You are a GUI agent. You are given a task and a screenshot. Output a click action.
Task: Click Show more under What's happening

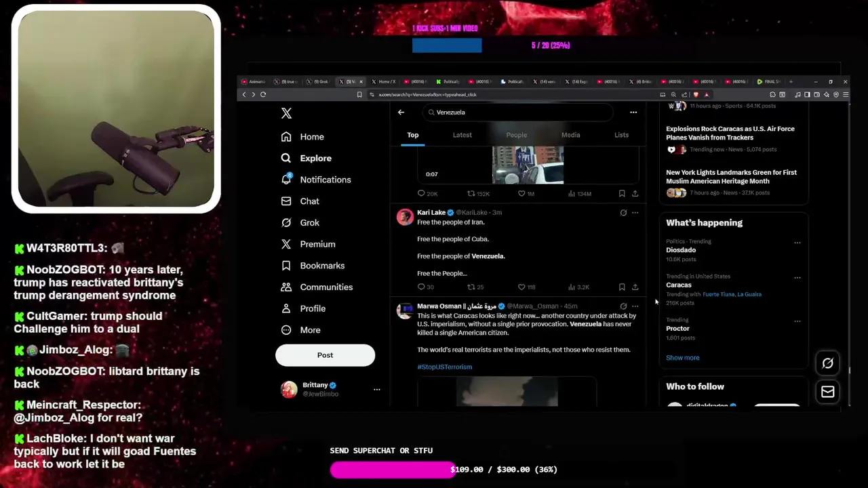coord(682,358)
